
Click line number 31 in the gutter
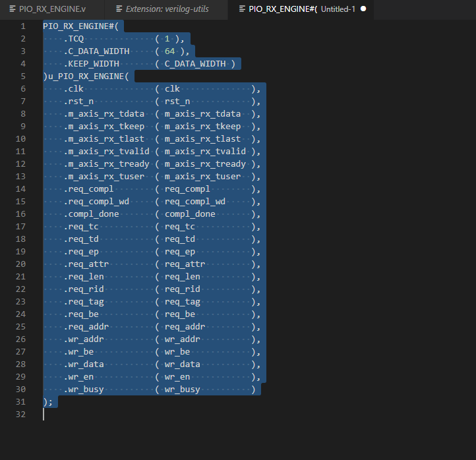(x=20, y=402)
